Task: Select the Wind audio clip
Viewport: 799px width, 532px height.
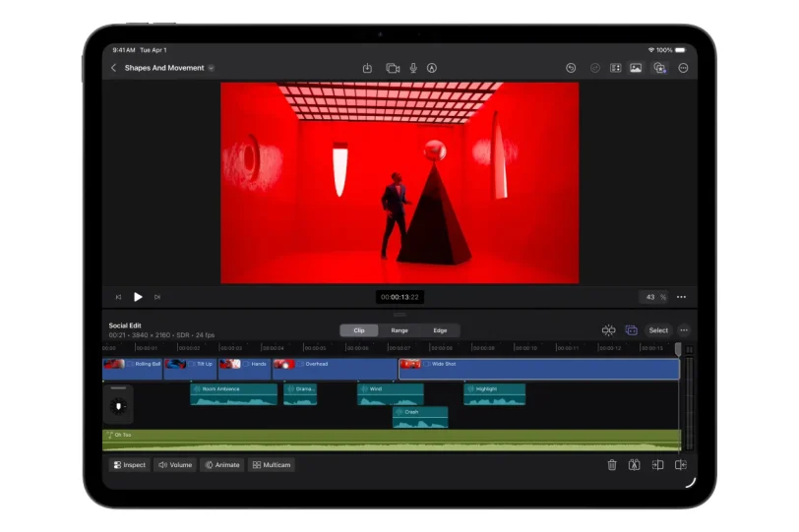Action: point(391,394)
